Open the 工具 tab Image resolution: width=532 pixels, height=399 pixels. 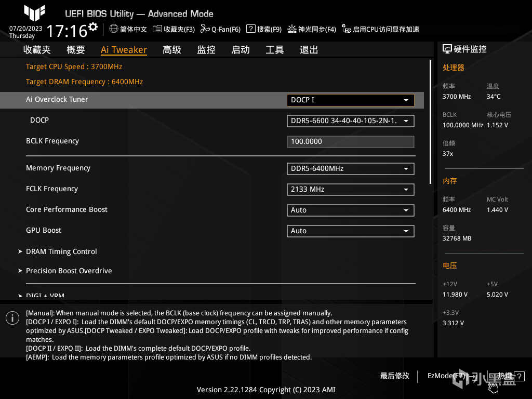tap(275, 50)
